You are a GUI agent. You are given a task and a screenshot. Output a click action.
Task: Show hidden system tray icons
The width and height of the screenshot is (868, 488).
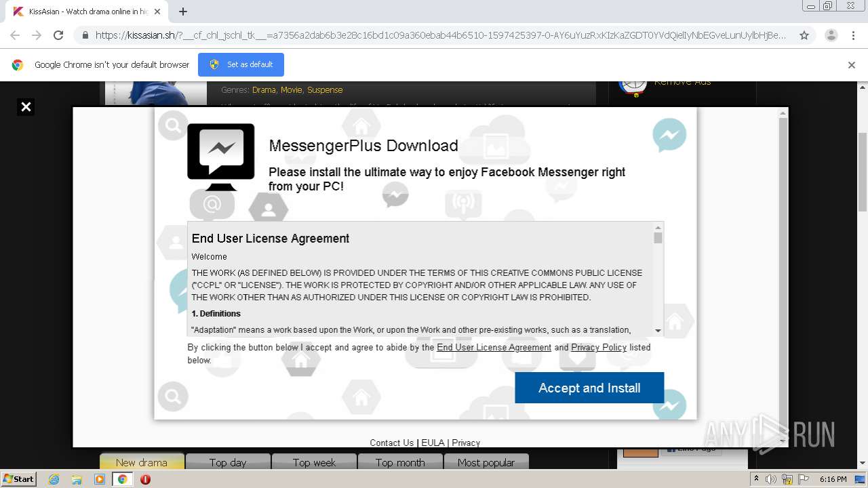pos(756,479)
